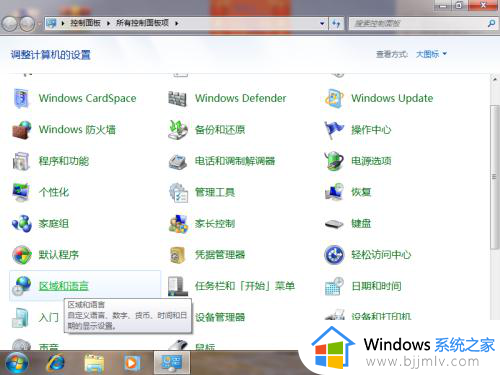Click the 键盘 text label
The image size is (500, 375).
tap(361, 223)
